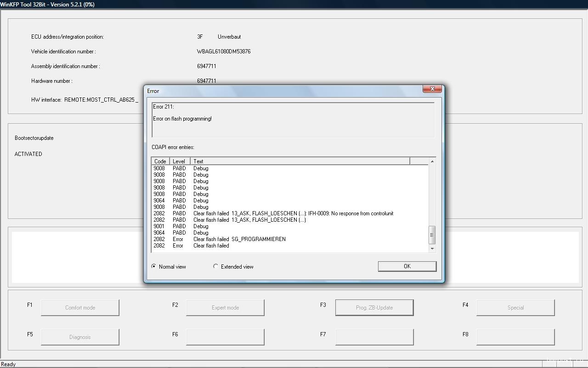Click the Comfort mode button
Viewport: 588px width, 368px height.
[x=80, y=308]
